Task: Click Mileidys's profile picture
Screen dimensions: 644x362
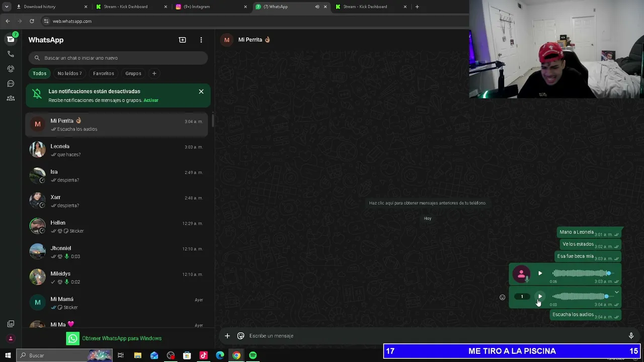Action: coord(37,278)
